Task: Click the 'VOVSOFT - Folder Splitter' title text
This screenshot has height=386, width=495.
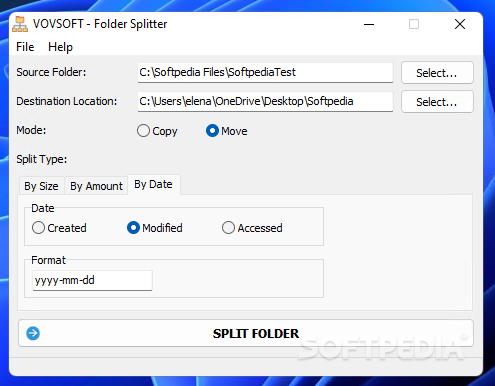Action: point(100,24)
